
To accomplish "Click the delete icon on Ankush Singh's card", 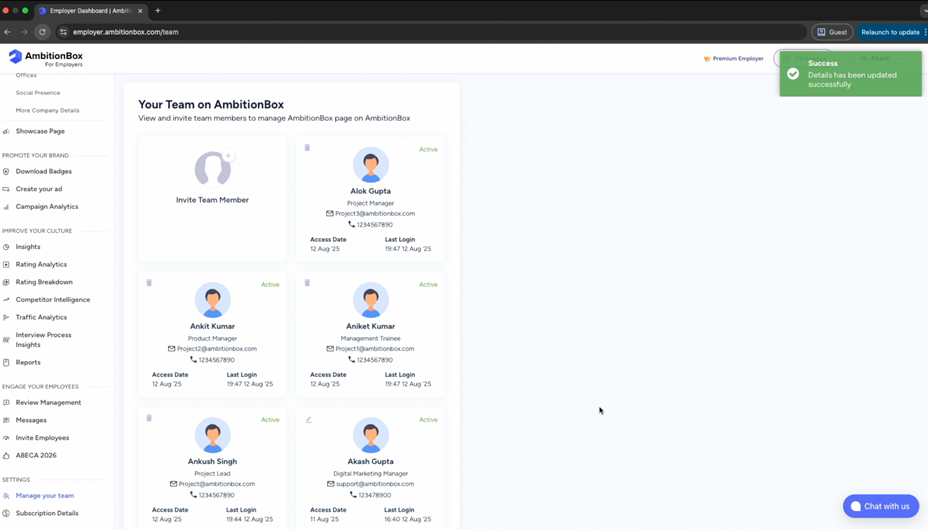I will click(149, 418).
